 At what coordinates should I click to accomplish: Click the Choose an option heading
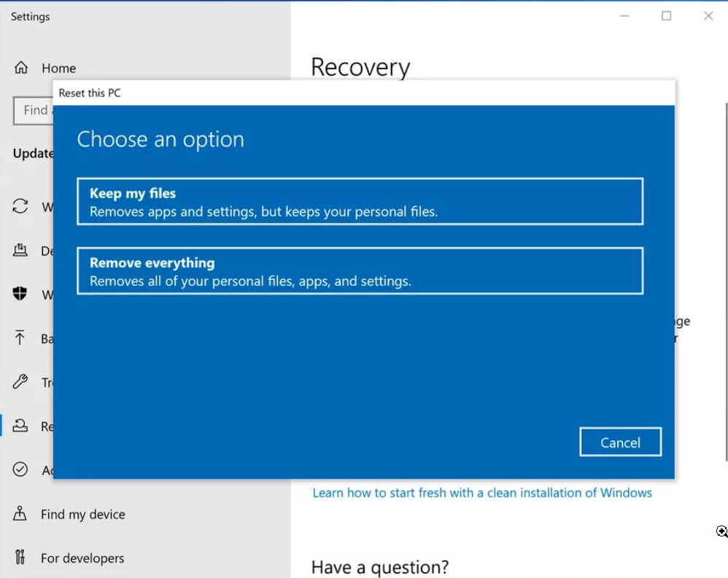pyautogui.click(x=160, y=139)
